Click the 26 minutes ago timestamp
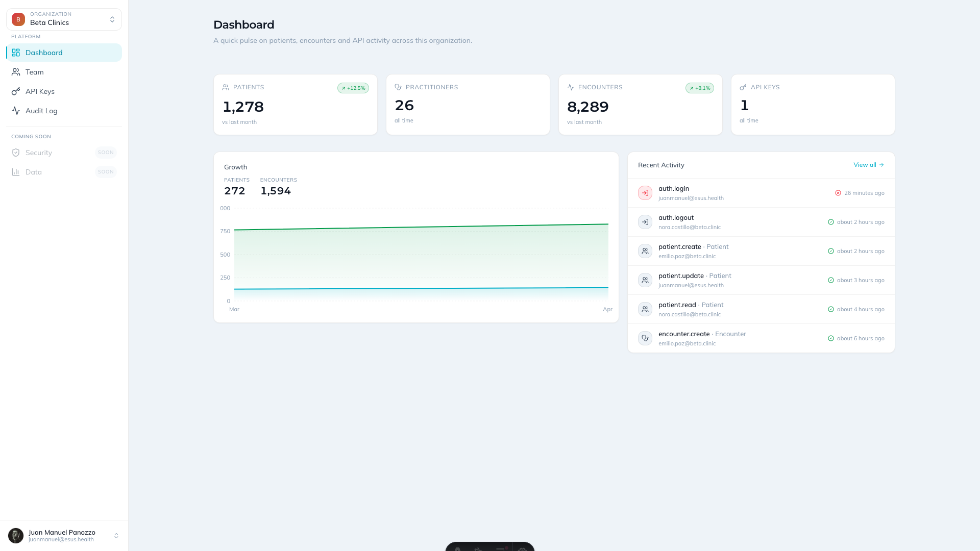Viewport: 980px width, 551px height. pos(864,193)
